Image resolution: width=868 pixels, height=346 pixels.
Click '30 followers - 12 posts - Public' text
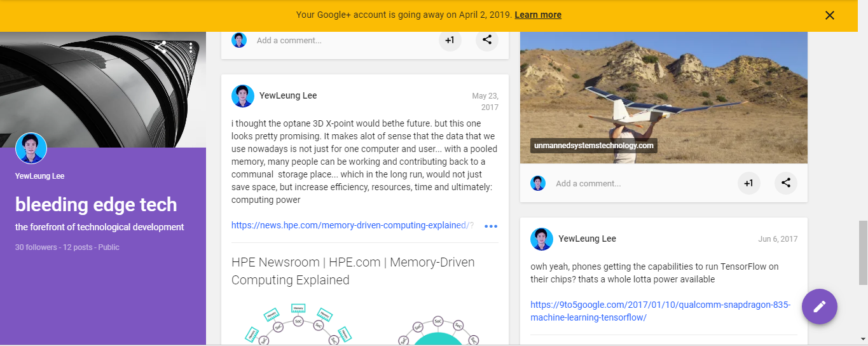67,247
